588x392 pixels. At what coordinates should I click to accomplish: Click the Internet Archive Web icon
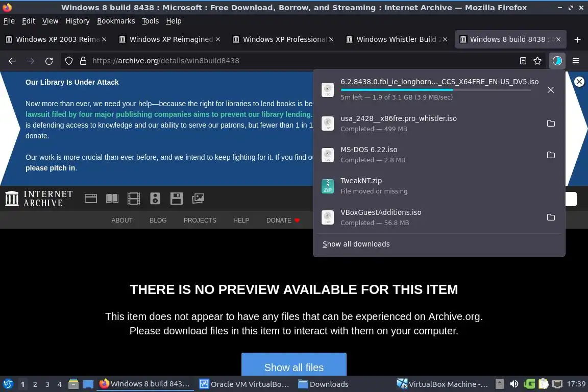[91, 199]
